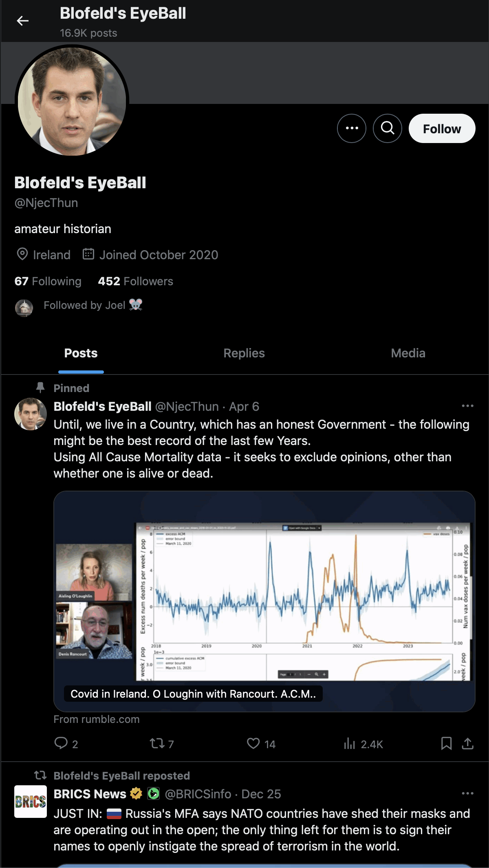View the pinned post's analytics
Viewport: 489px width, 868px height.
pyautogui.click(x=350, y=744)
